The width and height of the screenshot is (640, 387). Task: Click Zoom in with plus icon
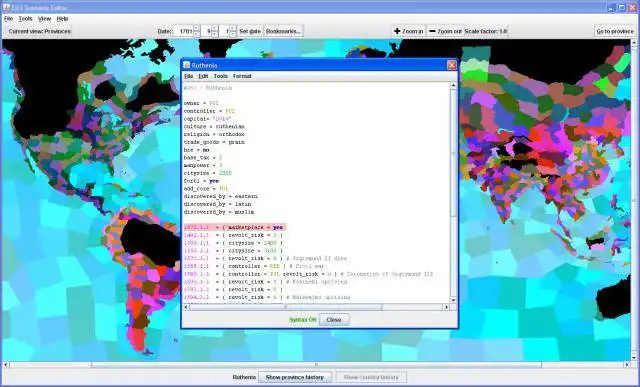point(409,31)
